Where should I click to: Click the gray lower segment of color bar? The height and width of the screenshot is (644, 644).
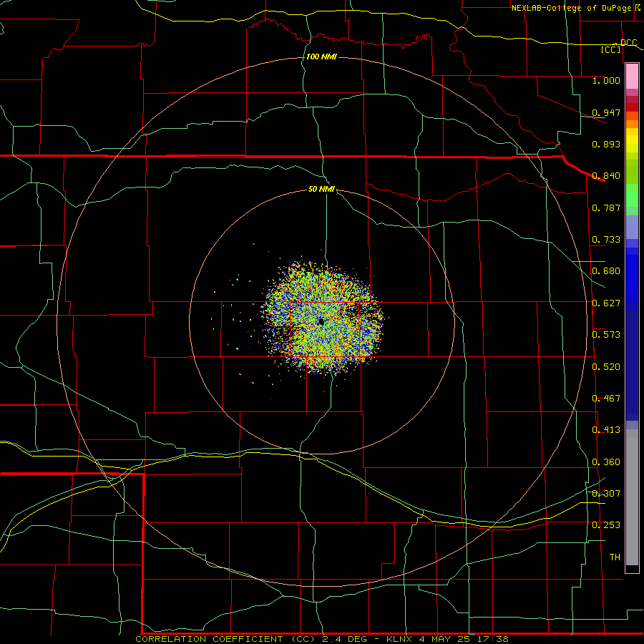point(632,497)
